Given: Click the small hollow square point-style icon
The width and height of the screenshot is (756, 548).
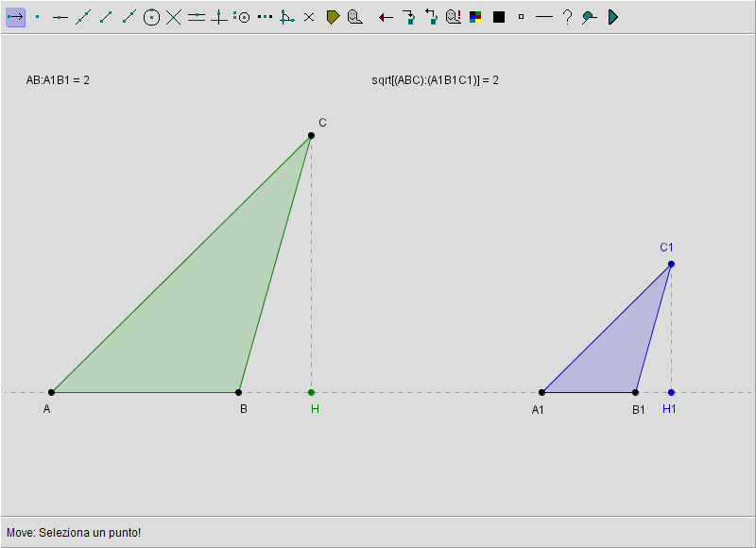Looking at the screenshot, I should tap(521, 17).
